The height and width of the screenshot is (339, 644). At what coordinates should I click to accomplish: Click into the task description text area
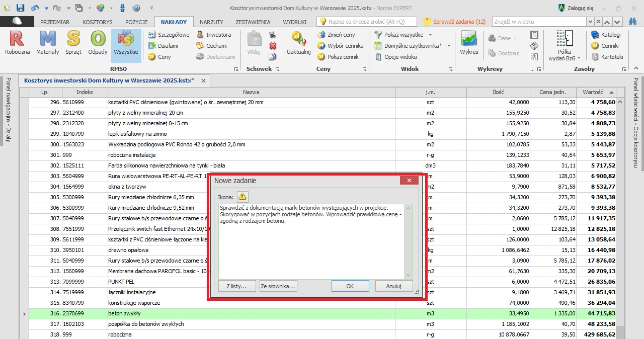[312, 241]
